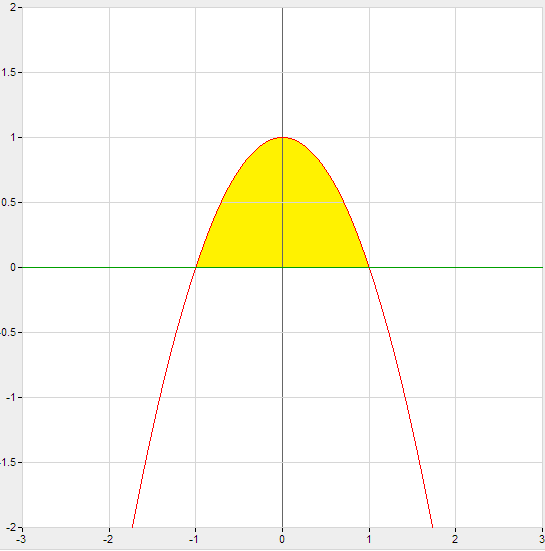Image resolution: width=545 pixels, height=551 pixels.
Task: Click the y-axis label "1.5"
Action: pos(8,72)
